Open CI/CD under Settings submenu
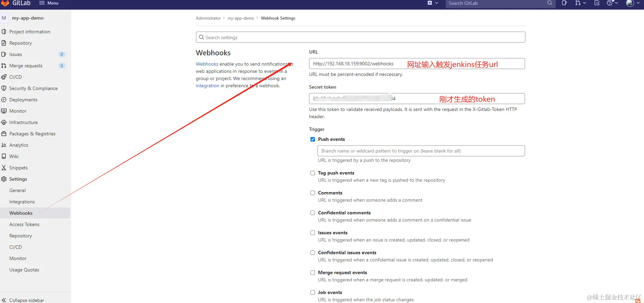The image size is (644, 303). click(x=15, y=247)
